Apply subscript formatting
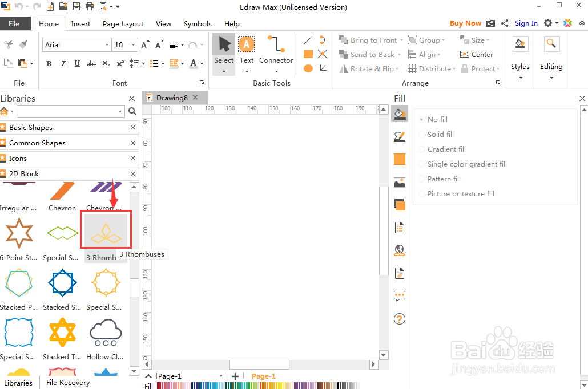Image resolution: width=588 pixels, height=389 pixels. [106, 64]
